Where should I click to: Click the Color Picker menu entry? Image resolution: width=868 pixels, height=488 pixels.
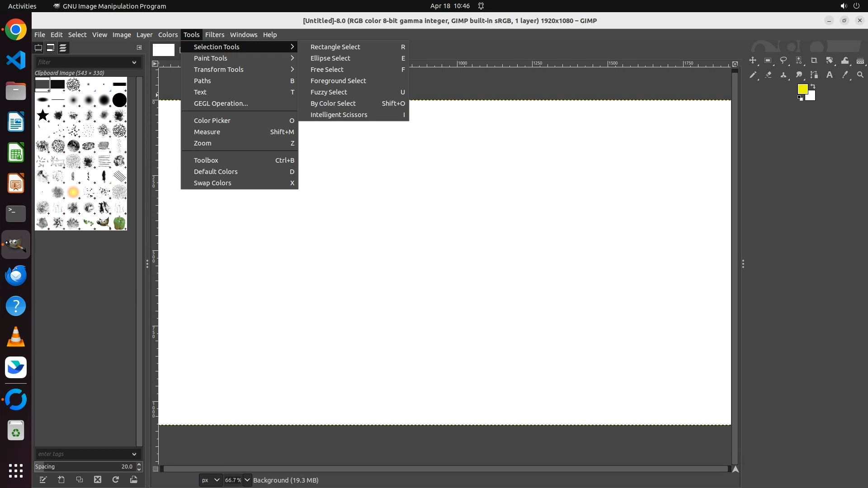click(212, 121)
